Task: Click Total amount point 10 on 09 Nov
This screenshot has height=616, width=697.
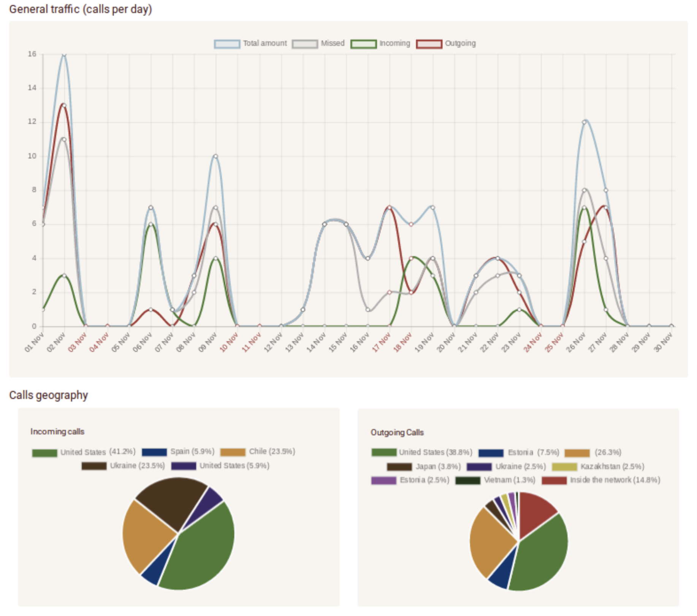Action: click(216, 156)
